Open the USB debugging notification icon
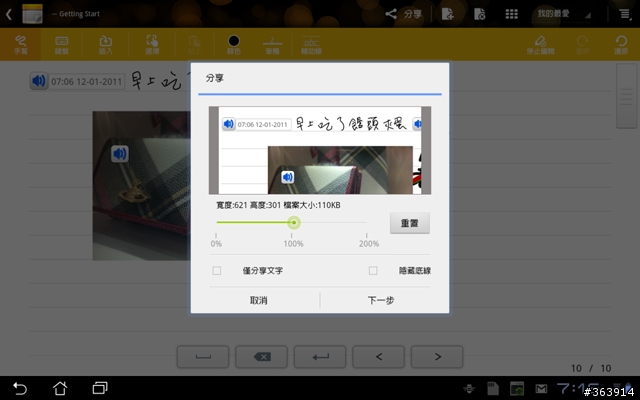640x400 pixels. (469, 389)
